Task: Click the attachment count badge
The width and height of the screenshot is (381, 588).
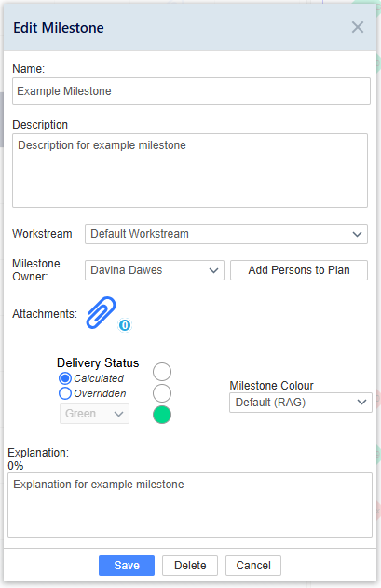Action: (x=125, y=325)
